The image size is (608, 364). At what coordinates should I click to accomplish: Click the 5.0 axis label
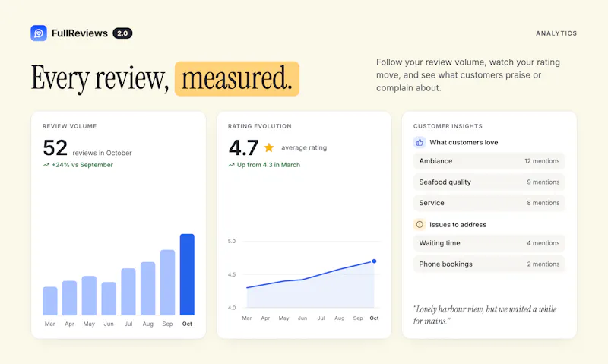232,241
